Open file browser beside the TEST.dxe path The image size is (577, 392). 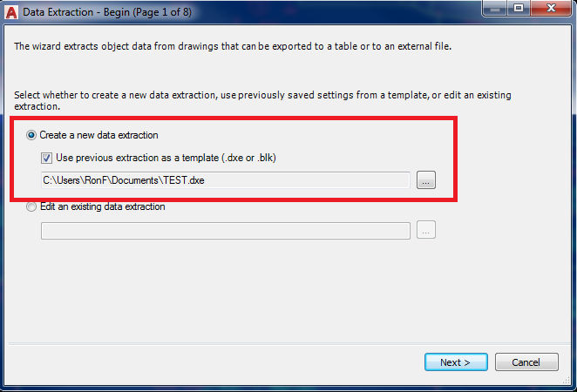(x=425, y=180)
